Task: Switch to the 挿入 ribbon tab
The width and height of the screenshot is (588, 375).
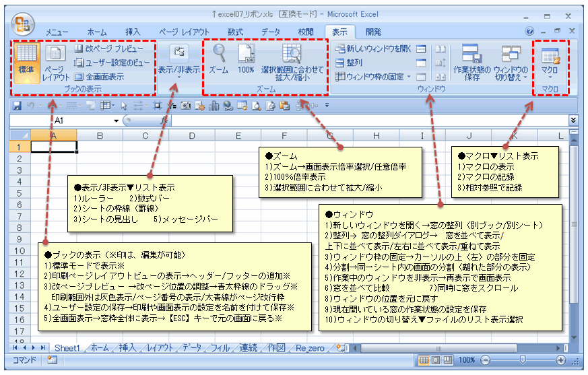Action: point(133,32)
